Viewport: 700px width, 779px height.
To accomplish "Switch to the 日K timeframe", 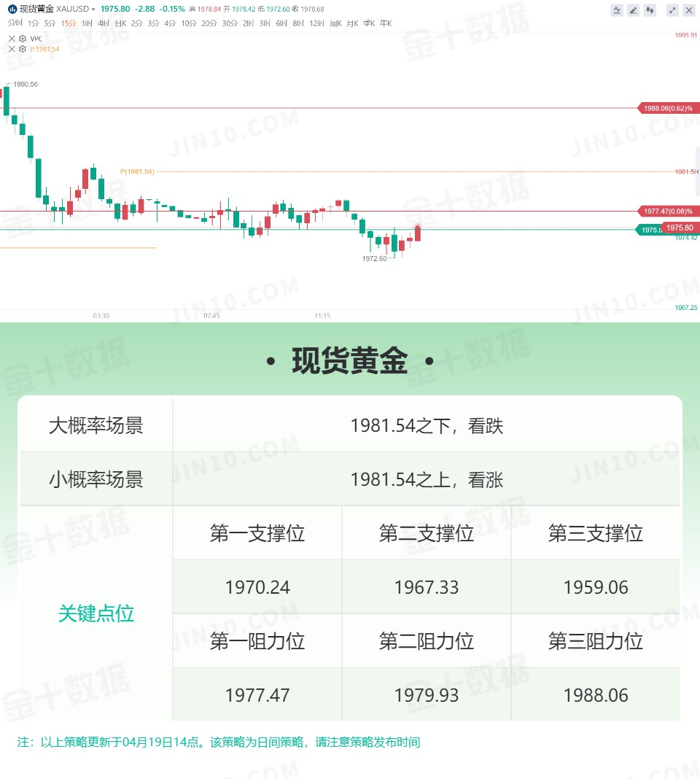I will 121,23.
